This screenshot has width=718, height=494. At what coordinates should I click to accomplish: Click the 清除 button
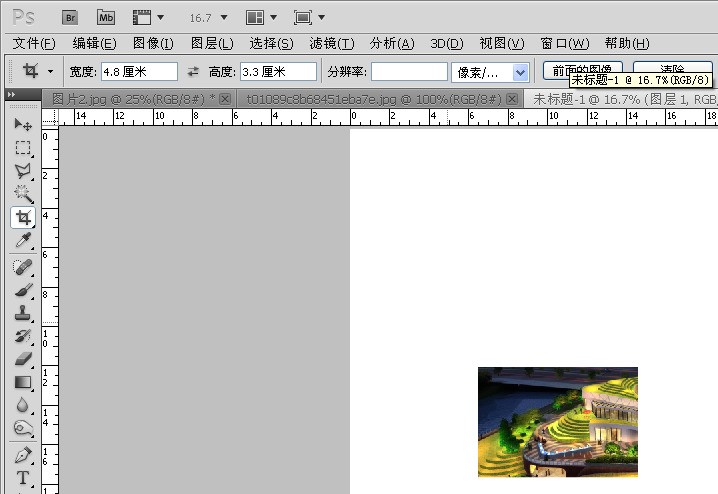click(672, 71)
